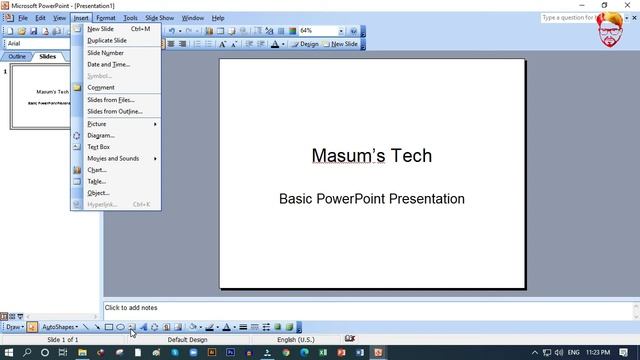The width and height of the screenshot is (640, 360).
Task: Click the Line Style icon
Action: 243,327
